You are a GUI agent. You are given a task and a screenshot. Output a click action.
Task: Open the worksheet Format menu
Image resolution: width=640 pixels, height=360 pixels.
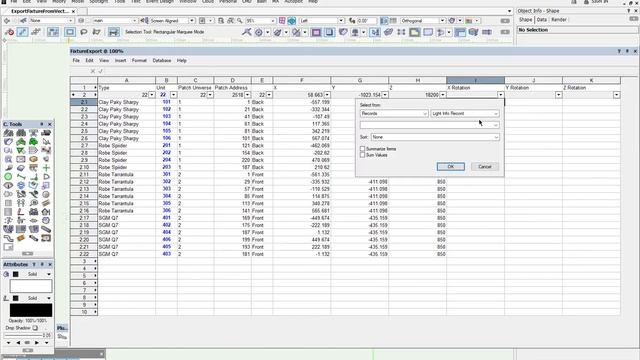coord(139,60)
